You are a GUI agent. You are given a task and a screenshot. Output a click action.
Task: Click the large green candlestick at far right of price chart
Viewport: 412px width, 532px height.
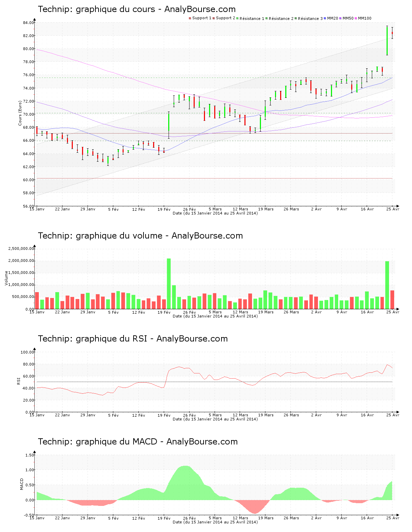(387, 41)
